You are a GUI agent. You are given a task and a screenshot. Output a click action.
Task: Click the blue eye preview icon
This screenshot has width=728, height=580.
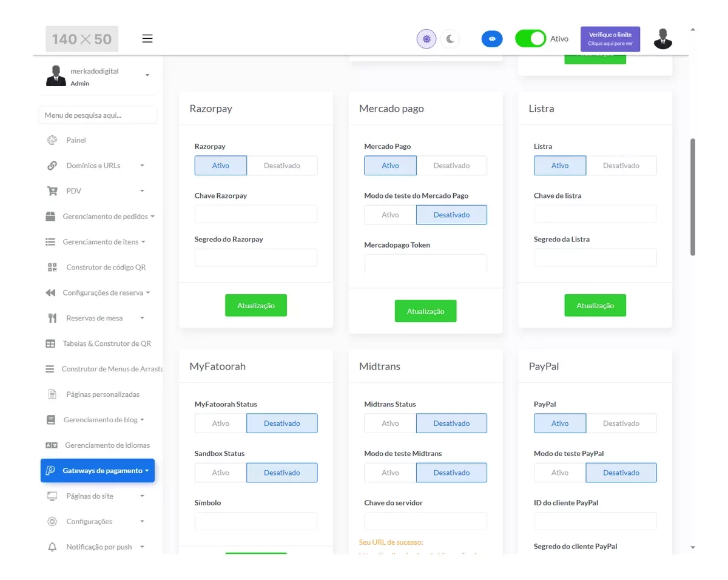(x=492, y=39)
